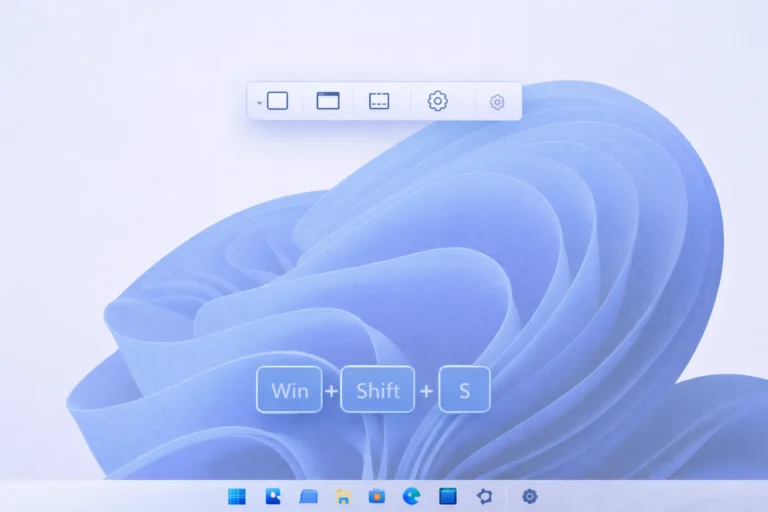Select the window snip mode icon

[x=328, y=100]
